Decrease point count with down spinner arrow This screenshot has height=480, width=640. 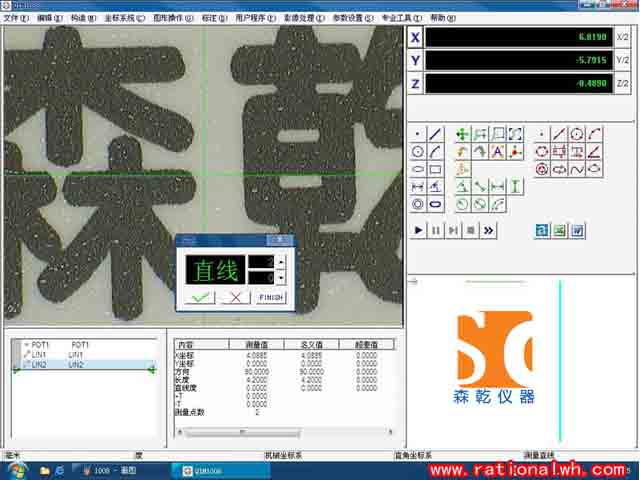tap(281, 277)
